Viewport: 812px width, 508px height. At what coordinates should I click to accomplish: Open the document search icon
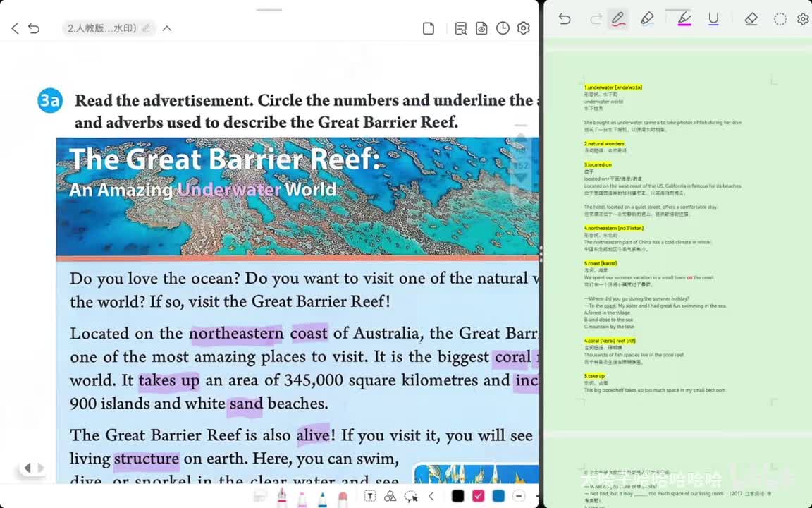click(x=460, y=28)
